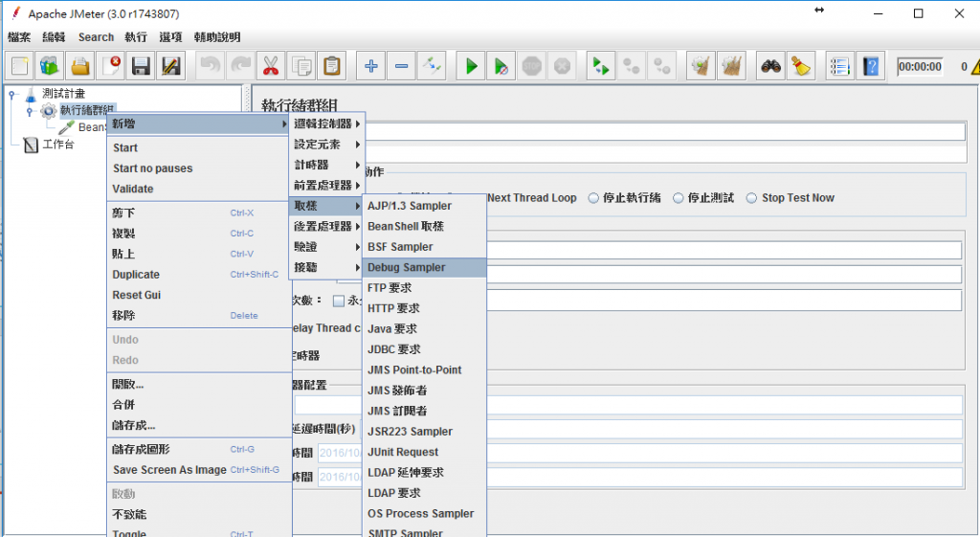
Task: Click the Close test plan icon
Action: (111, 66)
